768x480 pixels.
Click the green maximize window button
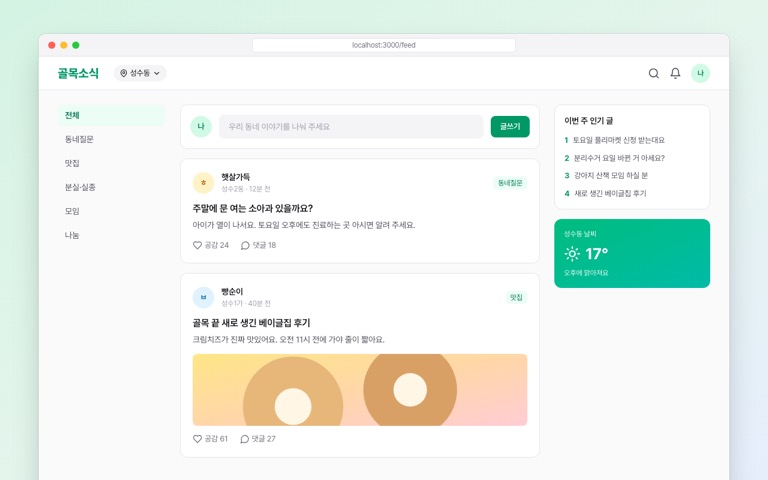click(76, 45)
